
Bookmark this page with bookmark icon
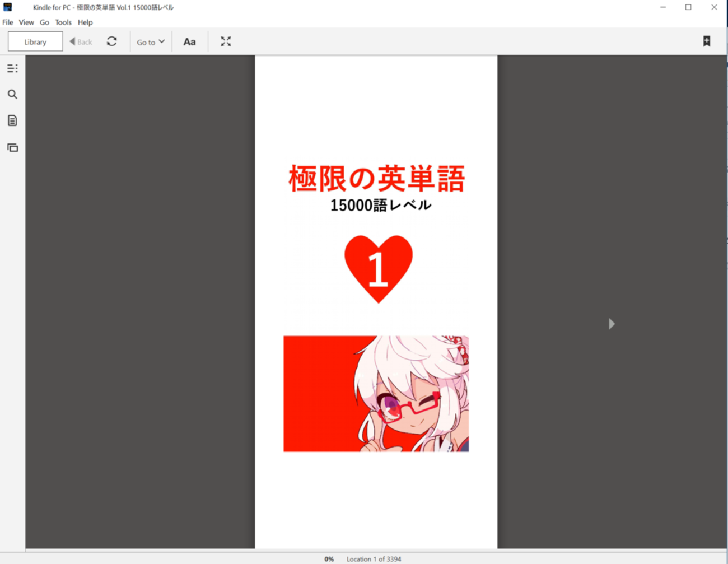707,41
